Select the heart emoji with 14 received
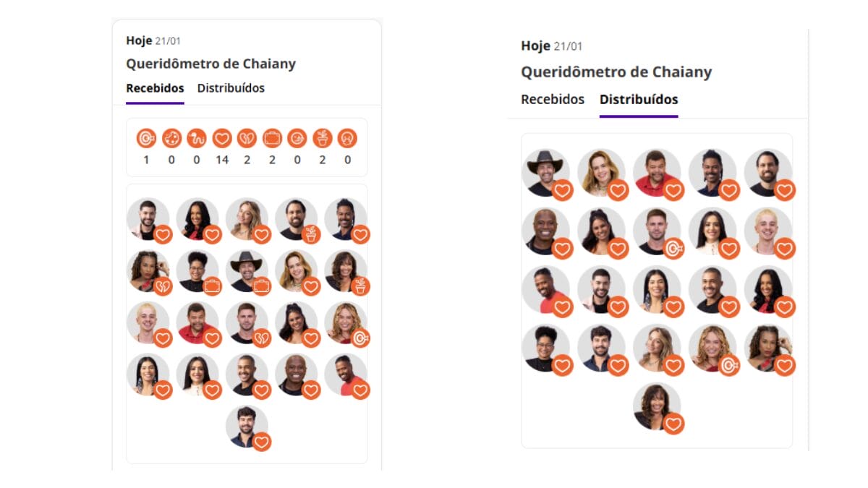 222,138
